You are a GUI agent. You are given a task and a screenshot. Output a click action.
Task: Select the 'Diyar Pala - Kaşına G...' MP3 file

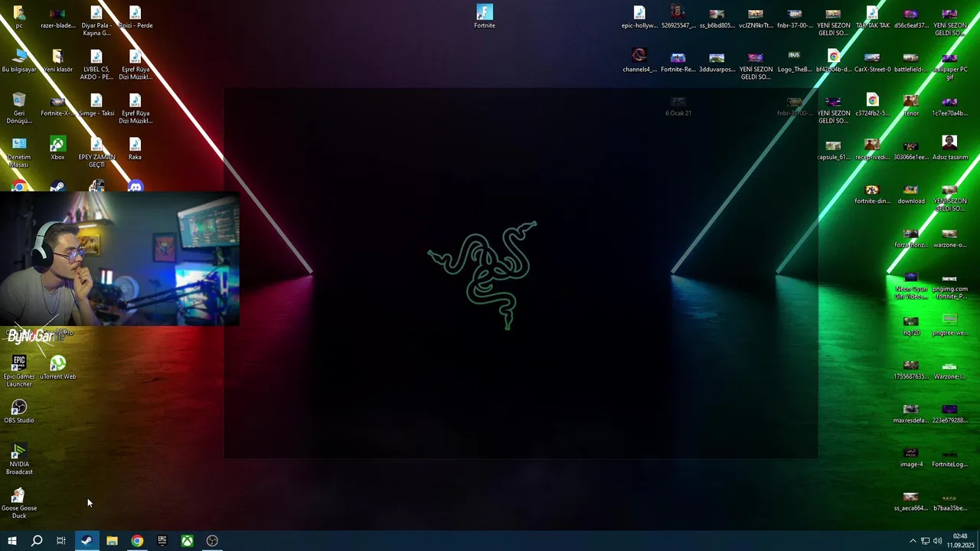96,21
